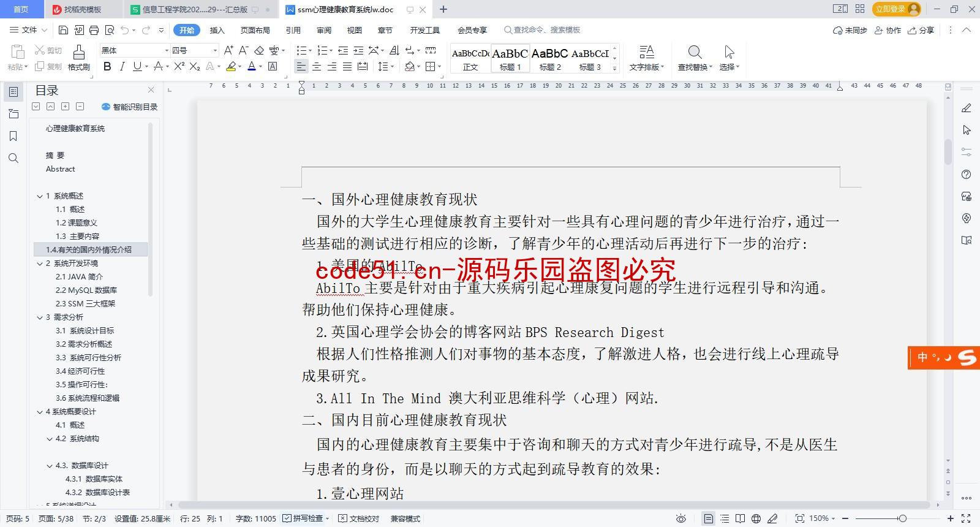This screenshot has width=980, height=527.
Task: Collapse the '2 系统开发环境' outline section
Action: (x=40, y=263)
